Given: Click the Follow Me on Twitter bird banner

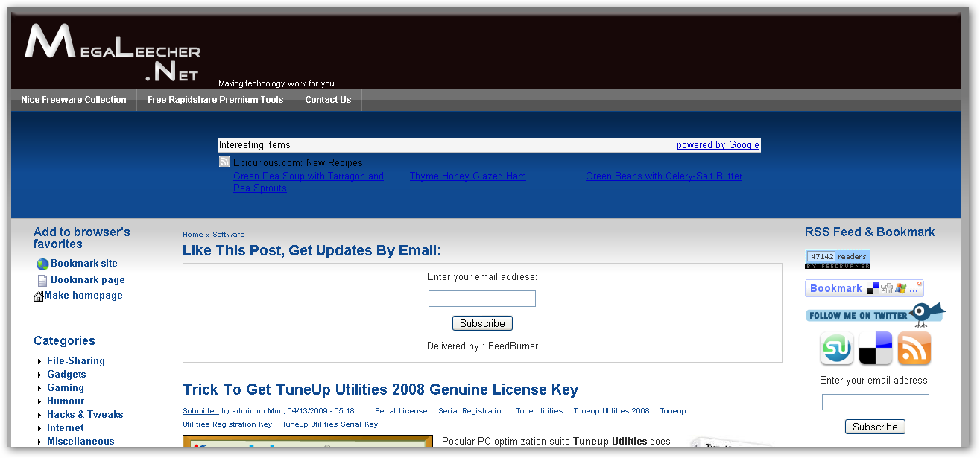Looking at the screenshot, I should tap(875, 314).
